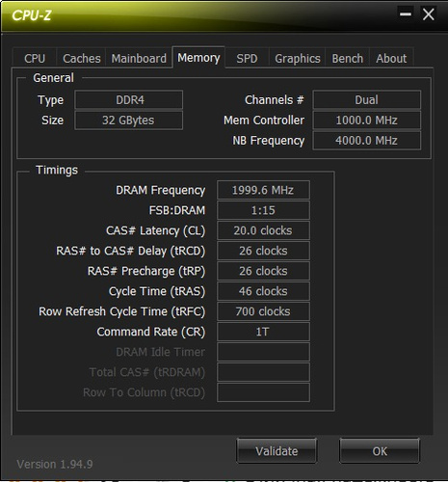Image resolution: width=448 pixels, height=482 pixels.
Task: Click the OK button
Action: pos(380,451)
